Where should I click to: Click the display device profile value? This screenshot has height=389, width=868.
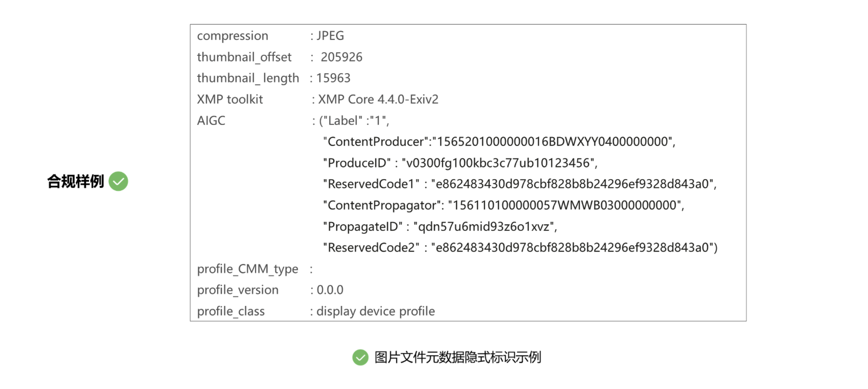376,311
